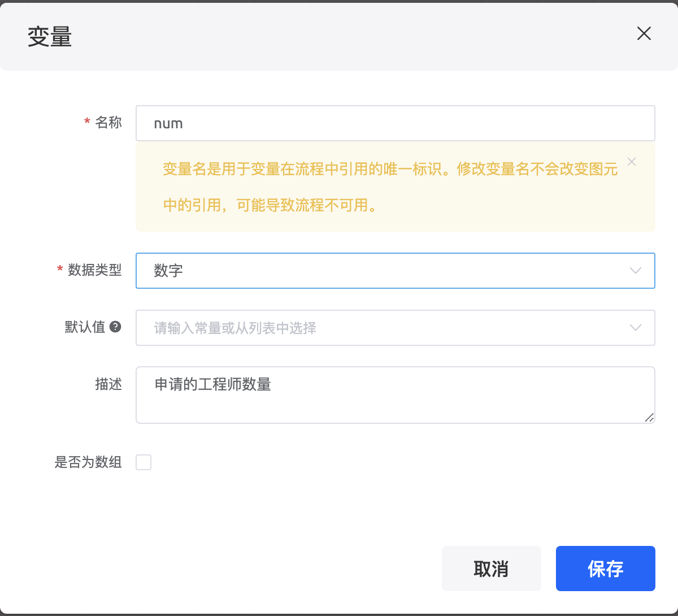678x616 pixels.
Task: Open the 数据类型 select showing 数字
Action: tap(384, 271)
